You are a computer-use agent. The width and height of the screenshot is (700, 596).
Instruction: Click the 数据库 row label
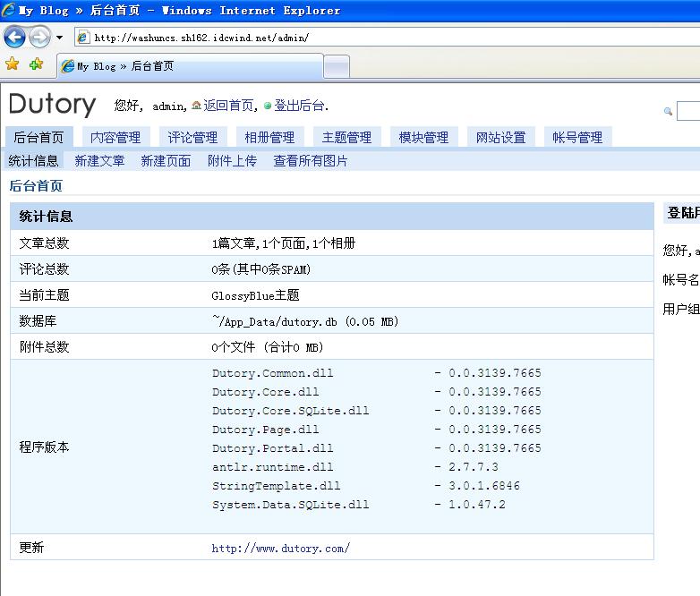tap(38, 321)
